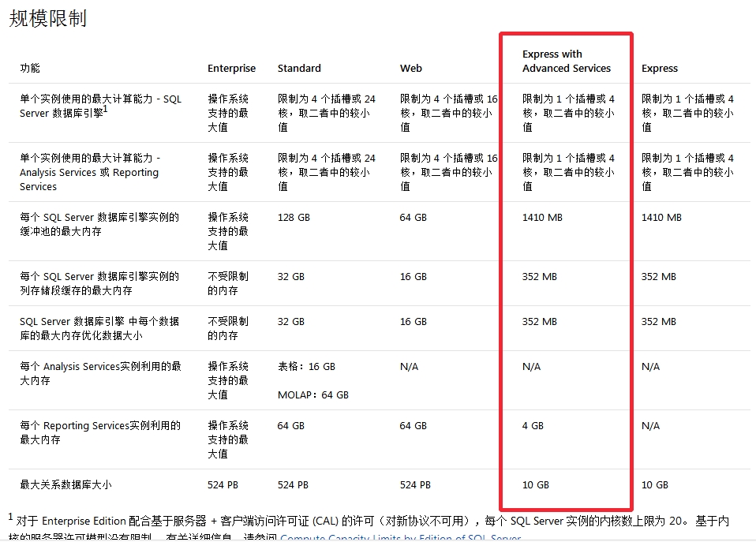Select the cell MOLAP: 64 GB
756x542 pixels.
pos(313,395)
